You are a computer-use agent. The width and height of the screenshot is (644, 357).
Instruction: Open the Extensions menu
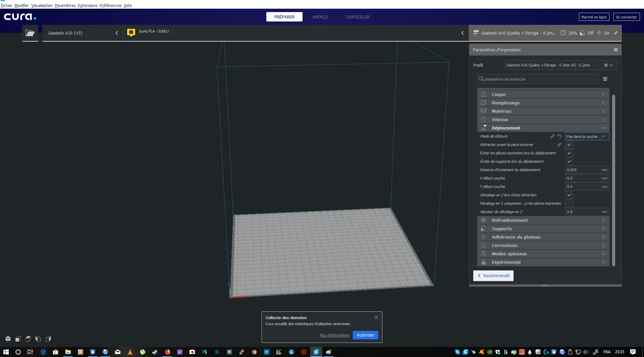pos(88,5)
